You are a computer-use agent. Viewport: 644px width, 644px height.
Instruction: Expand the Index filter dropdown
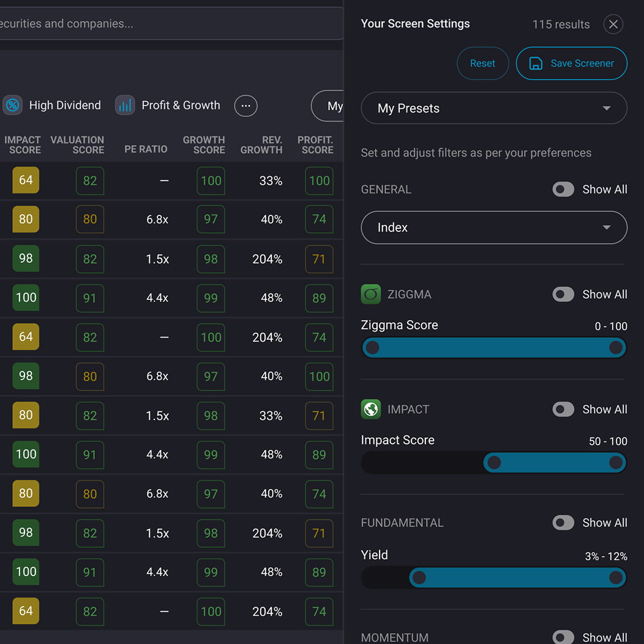coord(493,227)
